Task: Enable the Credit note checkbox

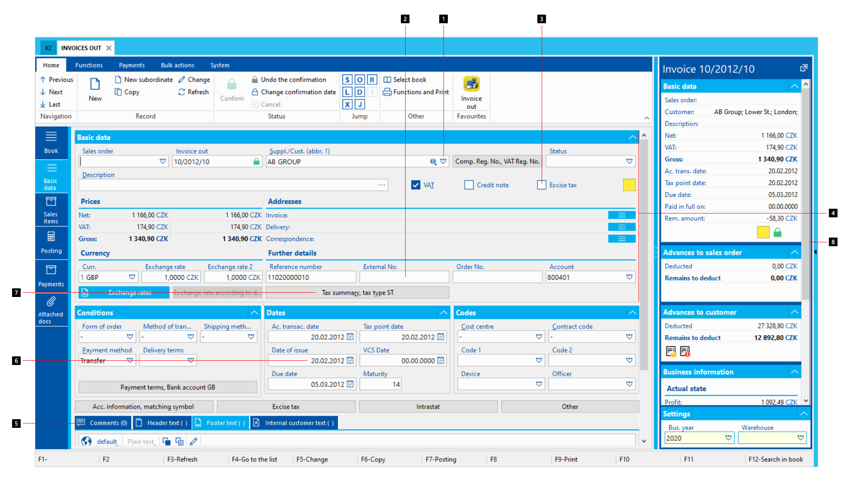Action: tap(469, 185)
